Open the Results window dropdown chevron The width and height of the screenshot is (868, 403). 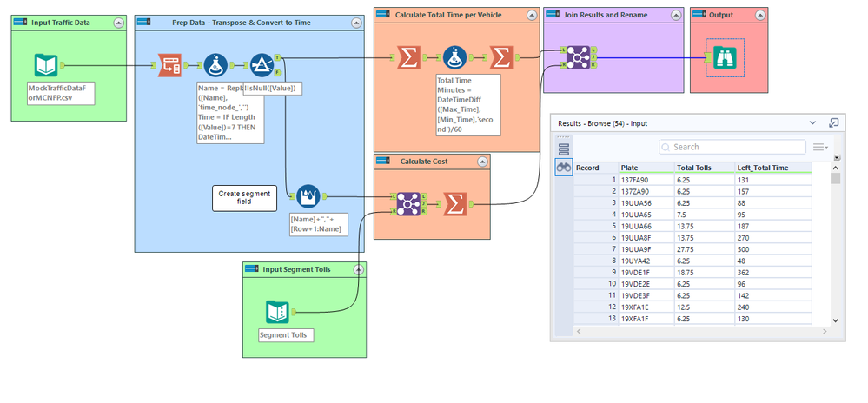click(x=812, y=122)
